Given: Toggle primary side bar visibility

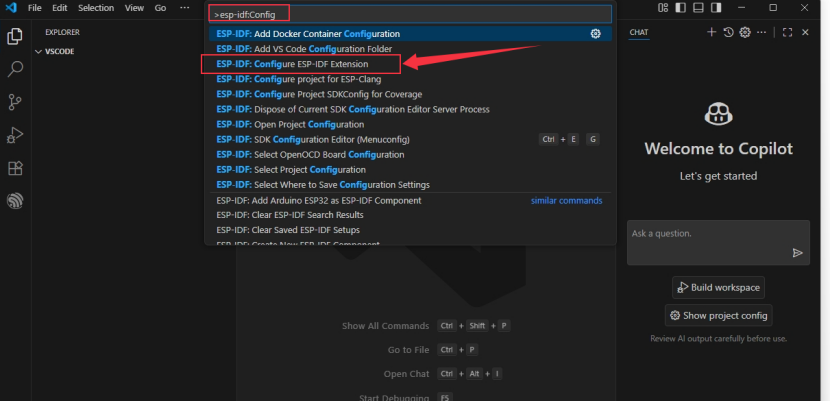Looking at the screenshot, I should (680, 7).
